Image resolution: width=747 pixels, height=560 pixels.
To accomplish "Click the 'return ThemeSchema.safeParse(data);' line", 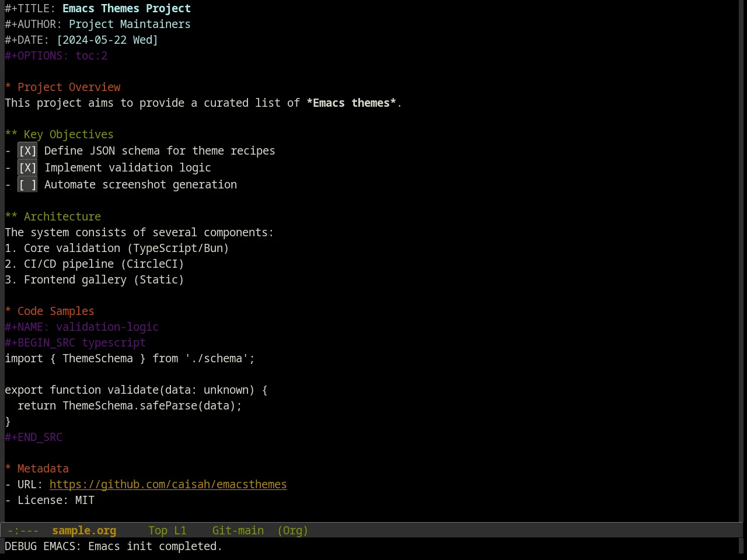I will [x=130, y=405].
